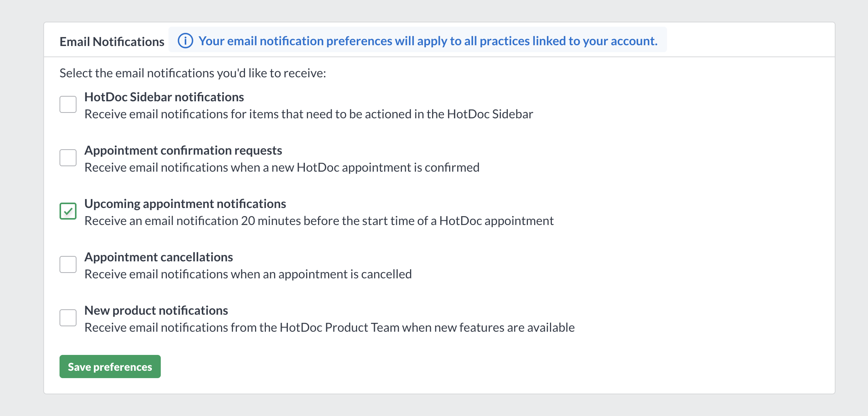Image resolution: width=868 pixels, height=416 pixels.
Task: Click the Email Notifications heading
Action: pos(112,41)
